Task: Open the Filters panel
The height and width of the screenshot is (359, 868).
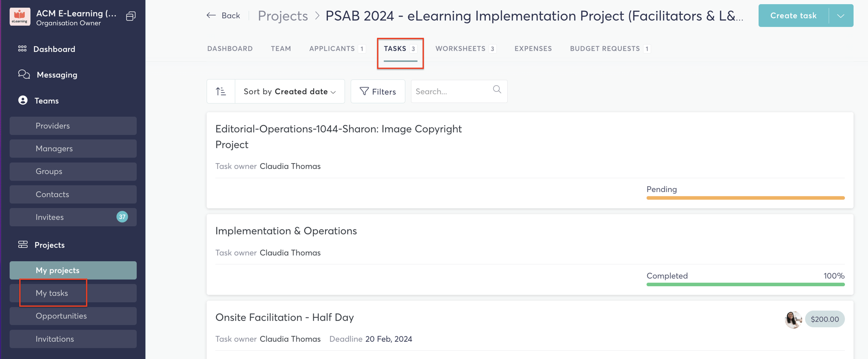Action: tap(378, 91)
